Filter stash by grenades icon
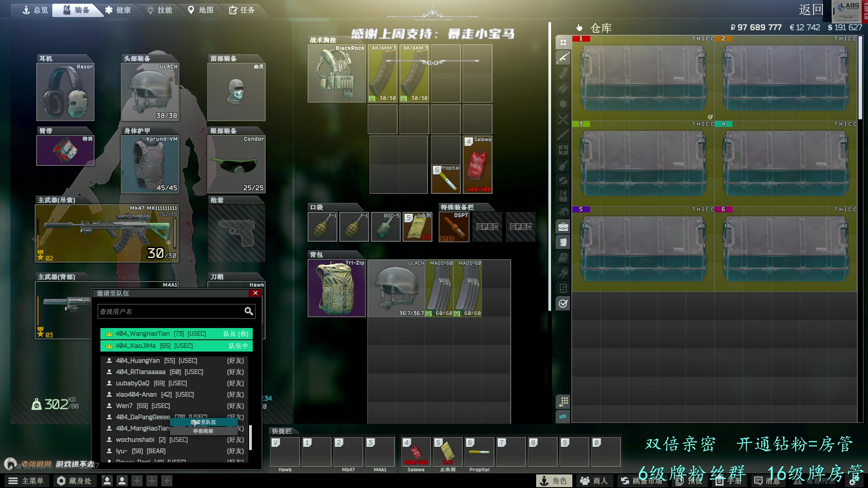 tap(563, 165)
